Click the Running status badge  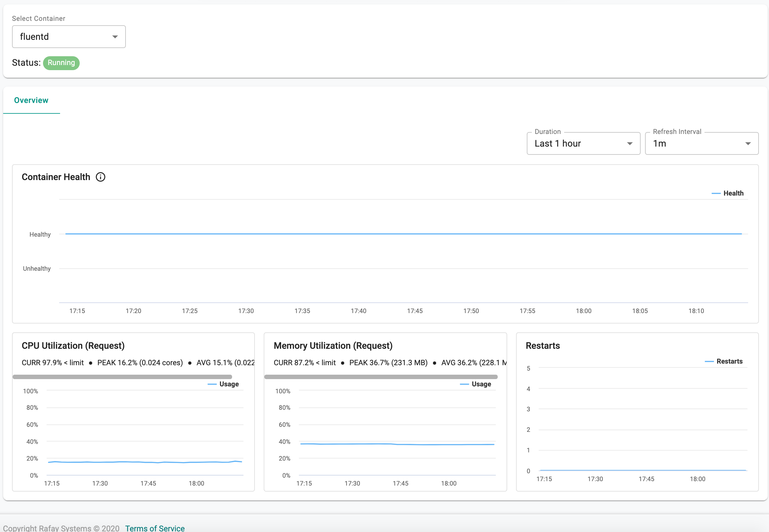(x=61, y=63)
